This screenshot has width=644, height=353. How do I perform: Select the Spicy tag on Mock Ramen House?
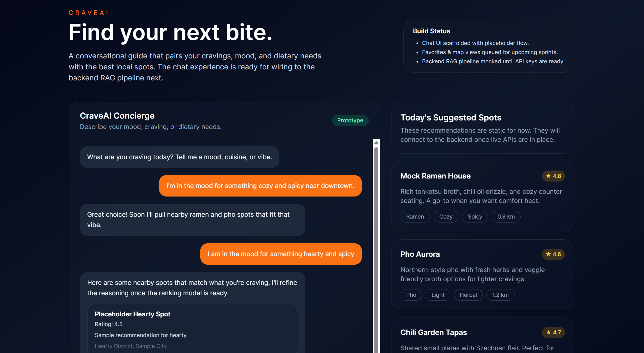475,217
